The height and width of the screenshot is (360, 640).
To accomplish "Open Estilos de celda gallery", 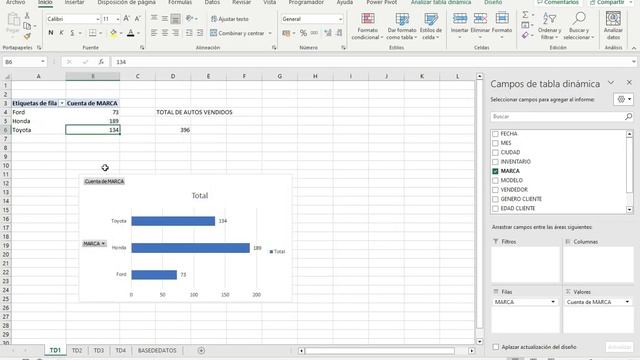I will pyautogui.click(x=431, y=26).
